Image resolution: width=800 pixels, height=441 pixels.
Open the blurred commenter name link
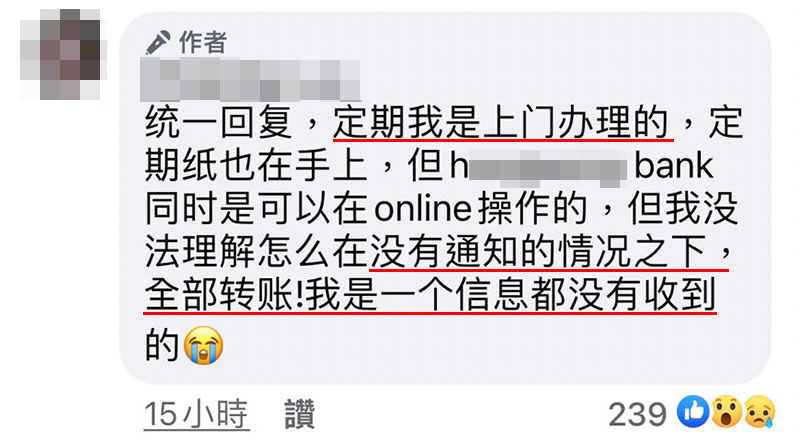[x=251, y=81]
